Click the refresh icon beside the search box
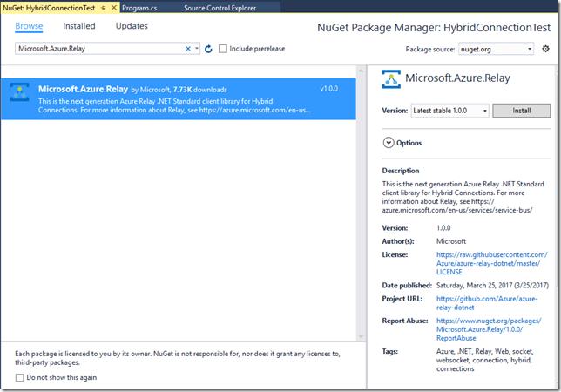Screen dimensions: 561x392 [208, 49]
